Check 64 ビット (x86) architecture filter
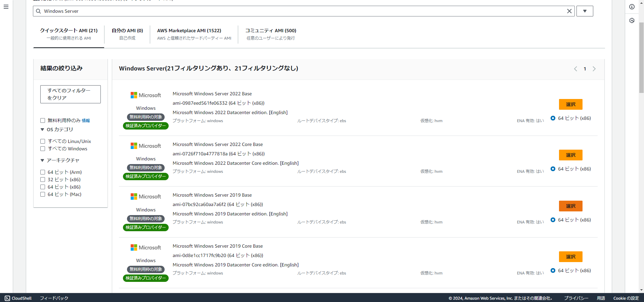Screen dimensions: 644x302 pos(43,187)
